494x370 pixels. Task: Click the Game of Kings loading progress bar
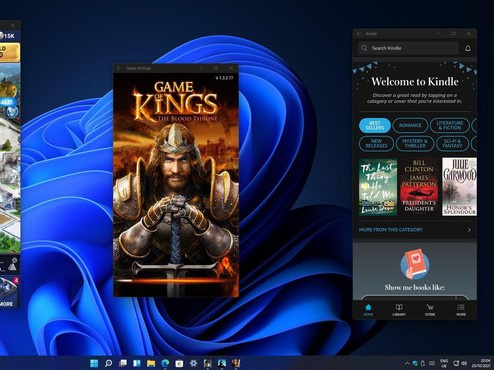coord(176,281)
